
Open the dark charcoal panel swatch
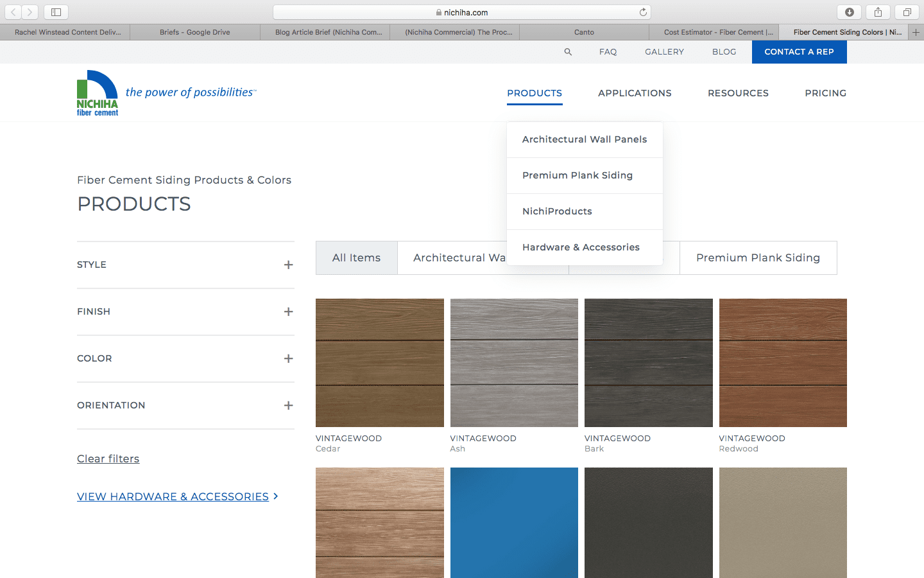coord(649,523)
